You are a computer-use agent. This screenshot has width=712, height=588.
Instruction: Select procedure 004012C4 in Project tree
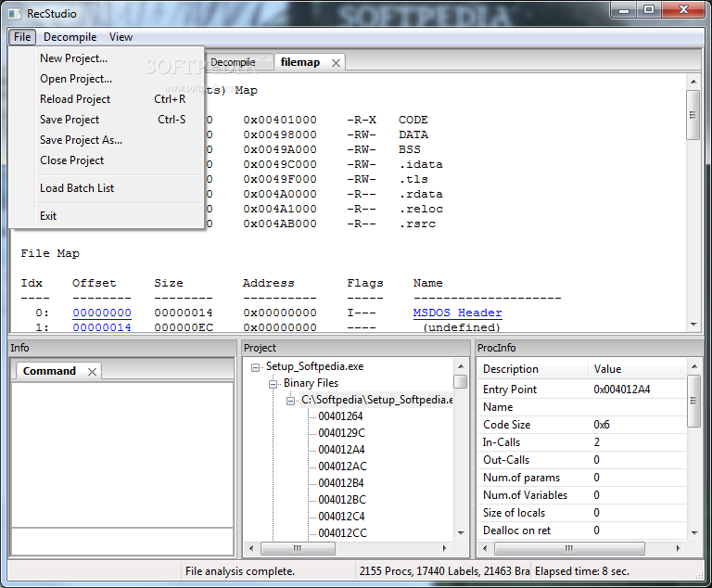(x=341, y=517)
